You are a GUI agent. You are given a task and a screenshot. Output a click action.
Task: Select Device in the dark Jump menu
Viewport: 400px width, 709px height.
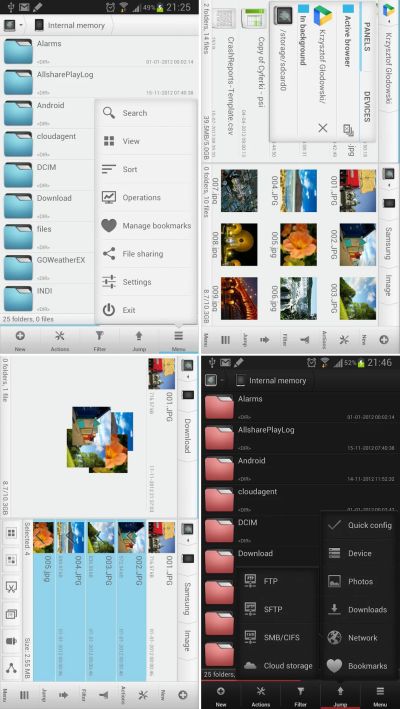[x=360, y=553]
